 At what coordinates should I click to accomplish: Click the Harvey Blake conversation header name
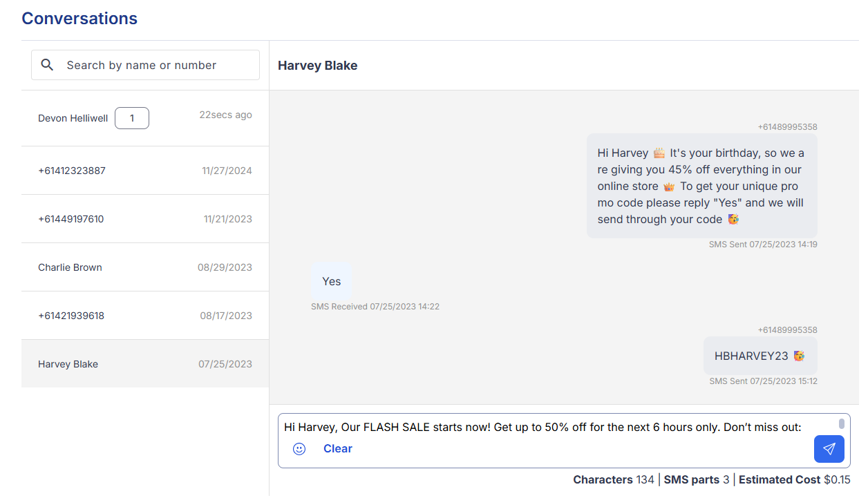click(x=317, y=66)
